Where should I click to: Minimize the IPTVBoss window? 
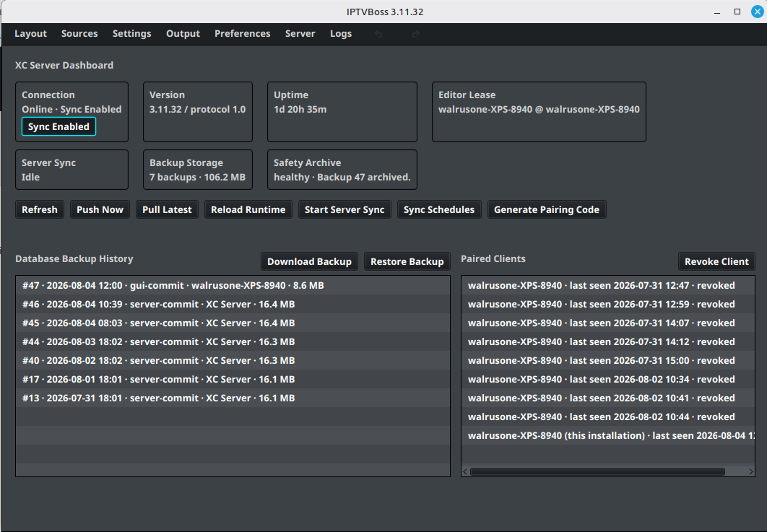point(717,12)
